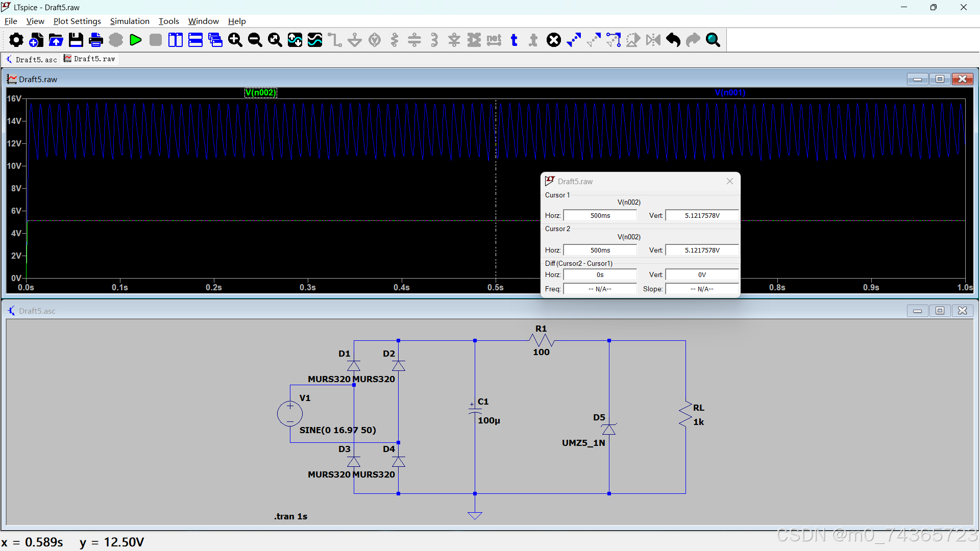Click the Undo arrow icon

(x=673, y=40)
